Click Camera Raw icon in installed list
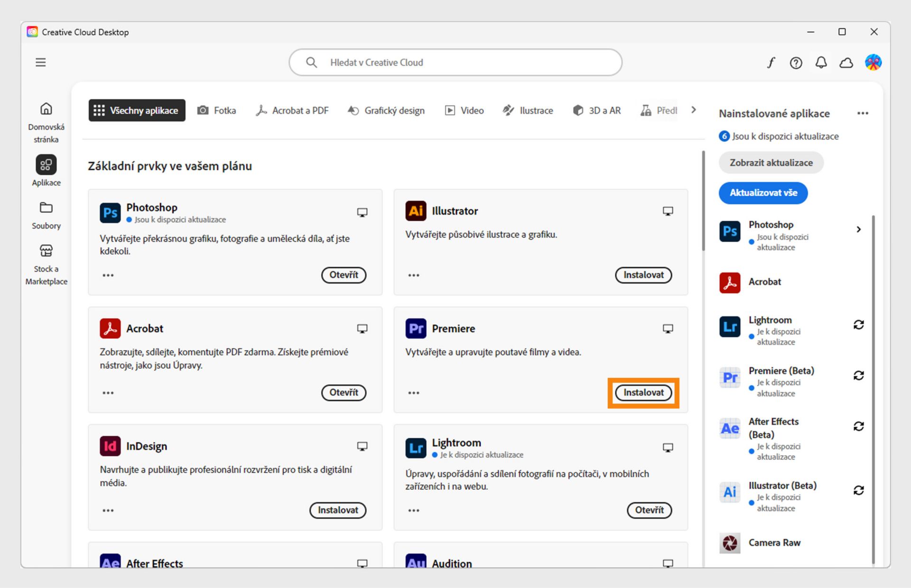The image size is (911, 588). pyautogui.click(x=730, y=543)
